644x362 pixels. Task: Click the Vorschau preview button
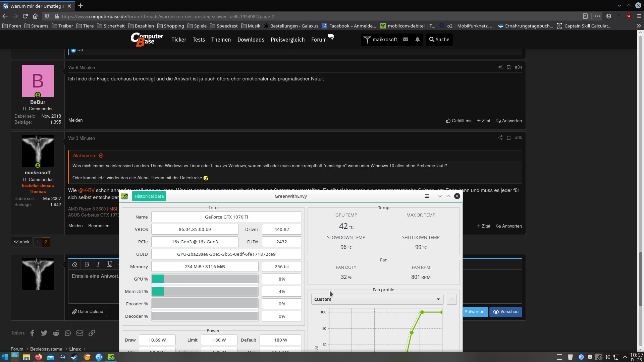tap(505, 312)
